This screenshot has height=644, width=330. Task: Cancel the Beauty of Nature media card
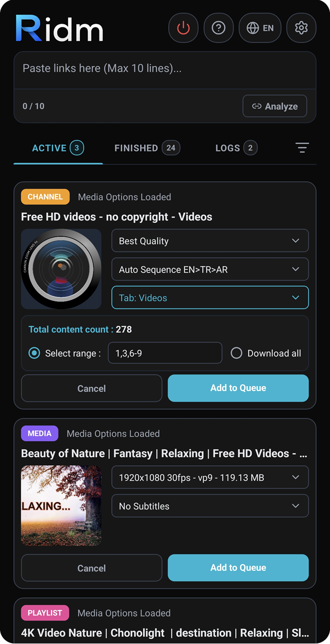(91, 568)
